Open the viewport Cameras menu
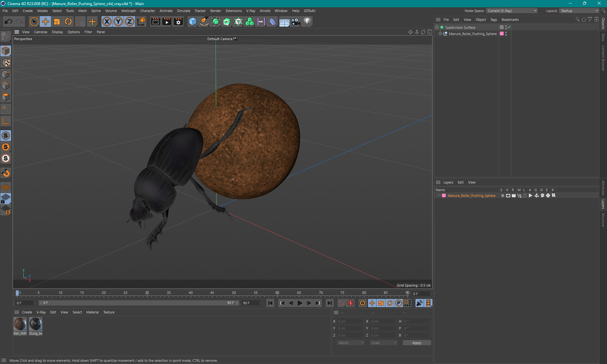Image resolution: width=607 pixels, height=364 pixels. [41, 32]
